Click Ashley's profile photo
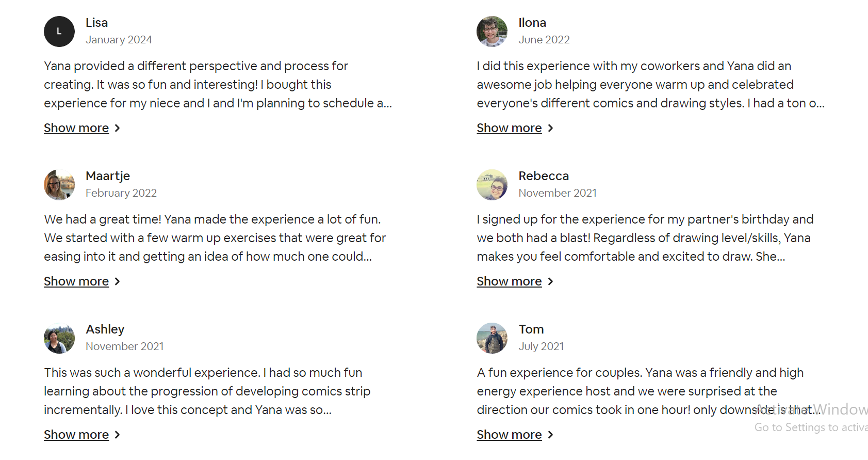 point(59,338)
